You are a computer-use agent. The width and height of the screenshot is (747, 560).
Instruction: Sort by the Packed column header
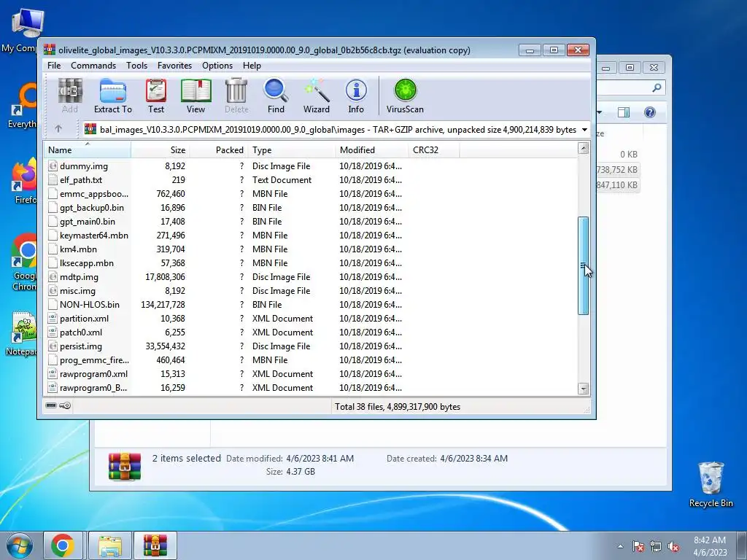point(218,150)
